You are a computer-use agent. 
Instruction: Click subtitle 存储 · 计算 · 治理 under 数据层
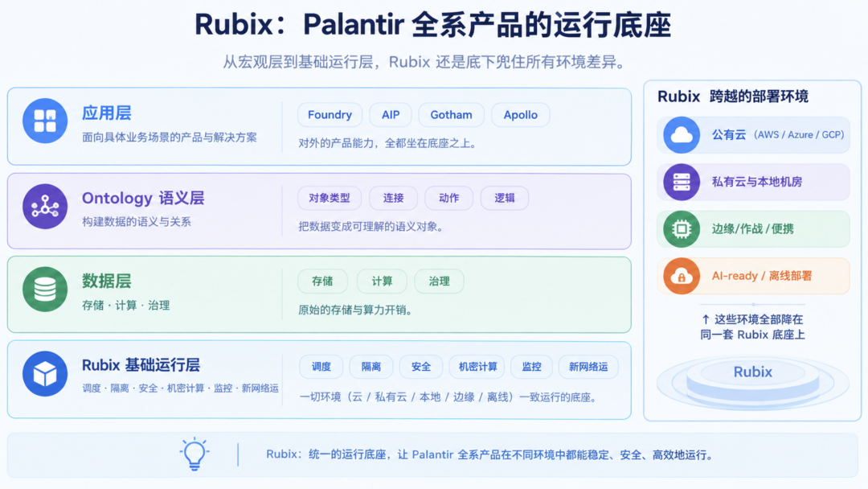coord(125,305)
